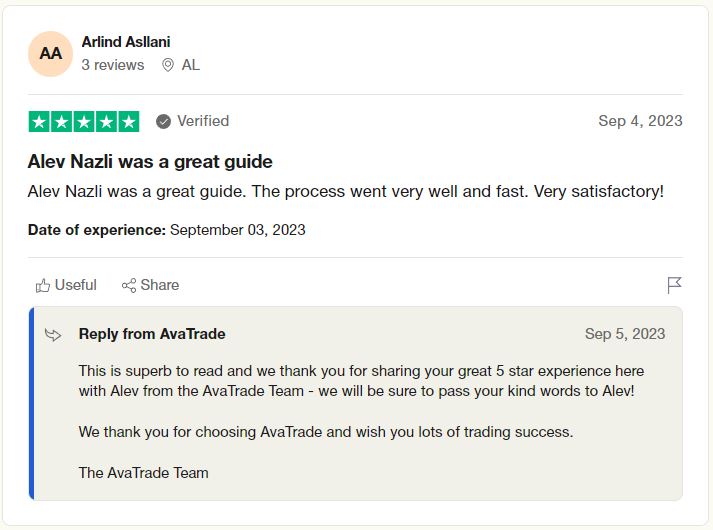Click the reply arrow icon
713x530 pixels.
54,335
